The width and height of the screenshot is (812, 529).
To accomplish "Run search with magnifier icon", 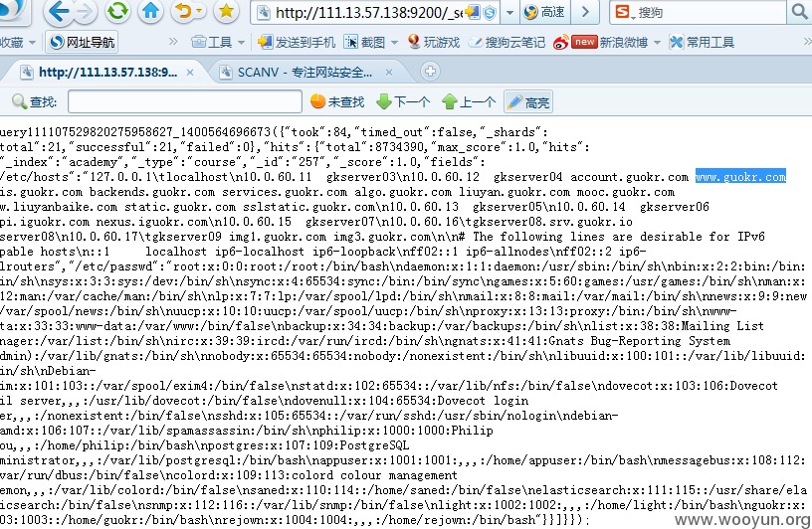I will pos(799,12).
